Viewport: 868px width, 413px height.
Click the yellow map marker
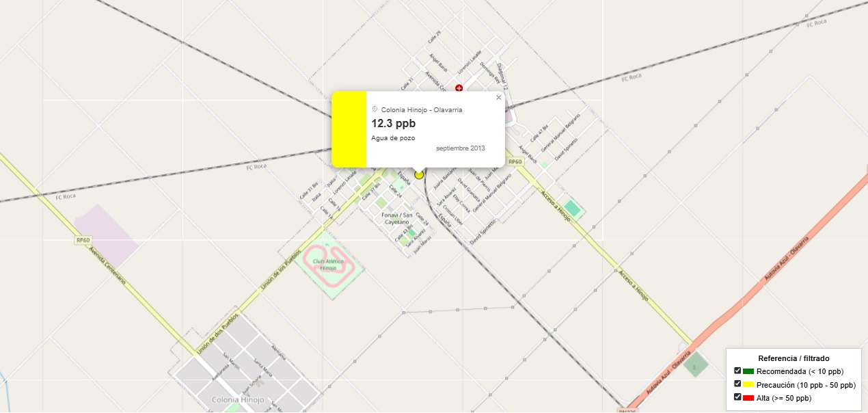[x=419, y=174]
